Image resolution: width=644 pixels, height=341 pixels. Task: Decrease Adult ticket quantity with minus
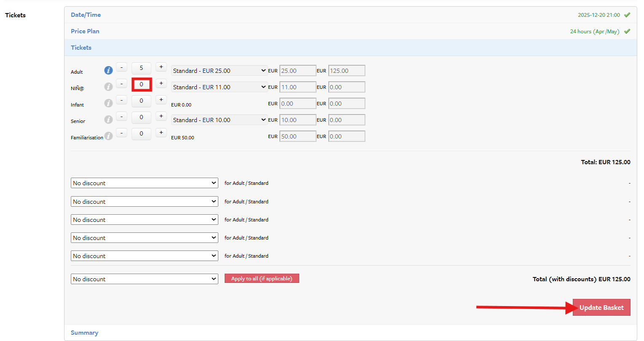click(x=121, y=67)
